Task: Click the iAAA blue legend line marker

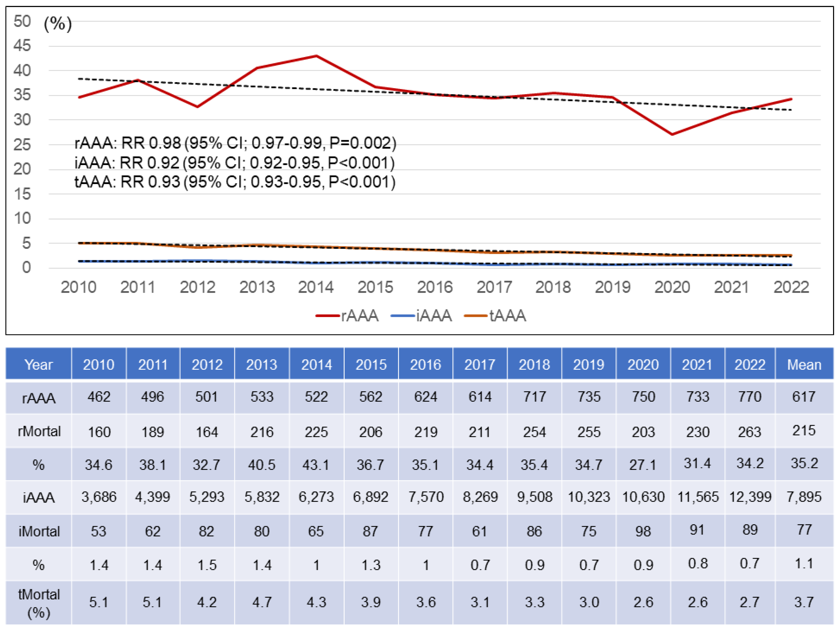Action: (403, 315)
